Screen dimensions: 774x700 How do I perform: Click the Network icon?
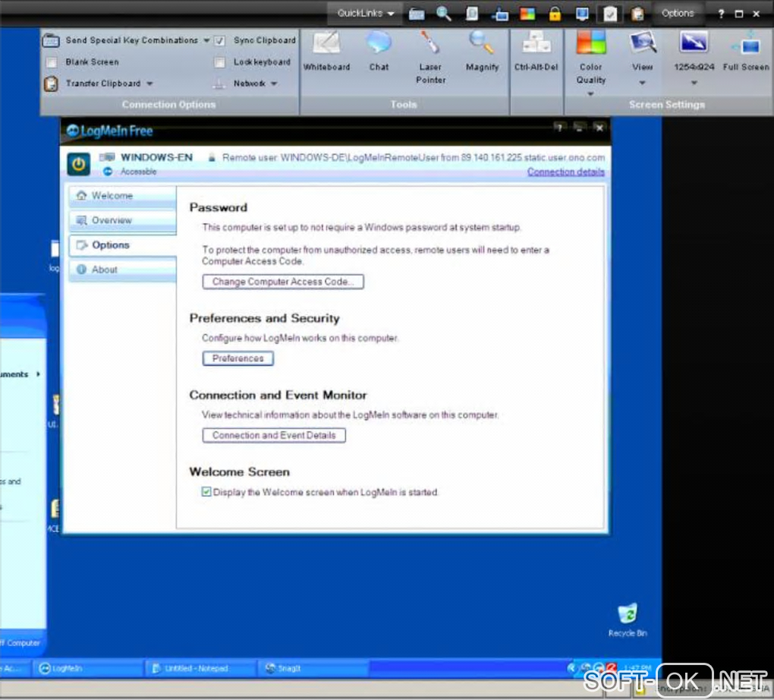tap(219, 84)
